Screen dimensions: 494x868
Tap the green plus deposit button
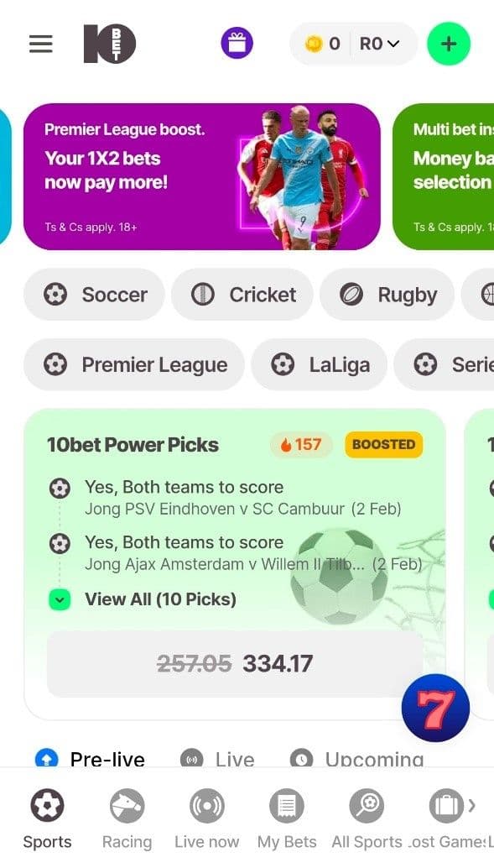449,44
